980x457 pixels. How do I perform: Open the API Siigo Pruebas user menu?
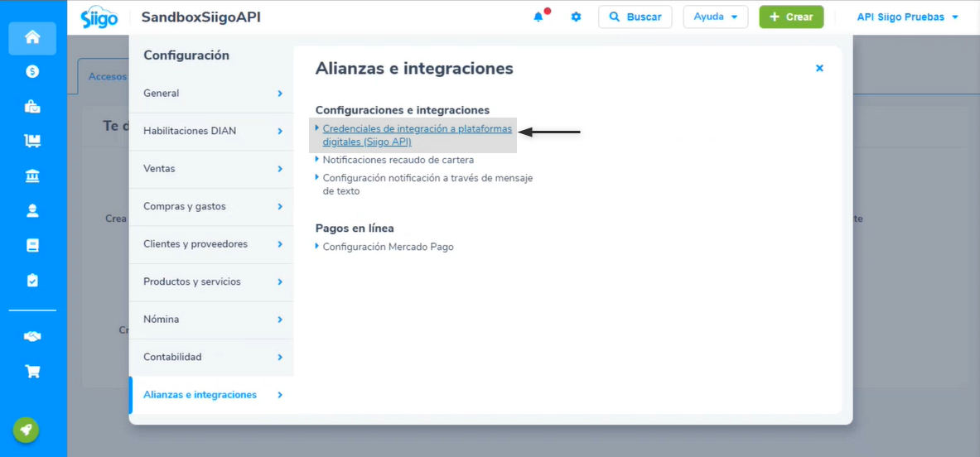907,17
